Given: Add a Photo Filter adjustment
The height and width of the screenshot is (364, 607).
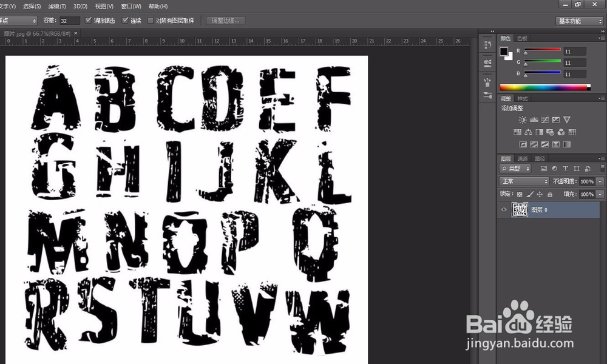Looking at the screenshot, I should [x=550, y=132].
